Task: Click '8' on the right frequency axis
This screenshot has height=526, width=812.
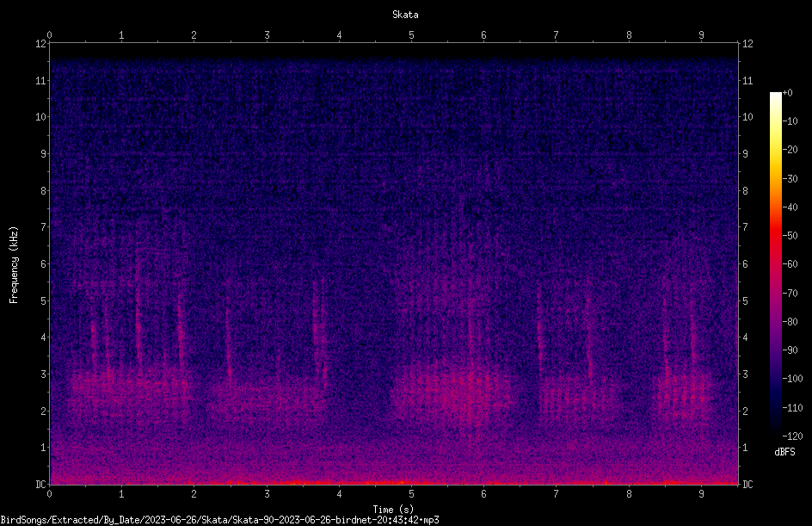Action: (x=745, y=191)
